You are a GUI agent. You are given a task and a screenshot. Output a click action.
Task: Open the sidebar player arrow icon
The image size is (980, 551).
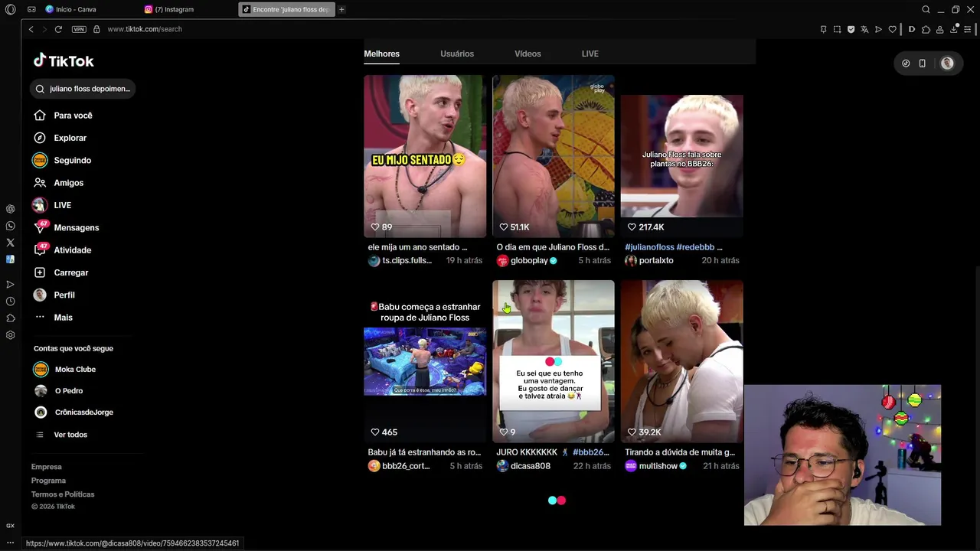point(10,284)
